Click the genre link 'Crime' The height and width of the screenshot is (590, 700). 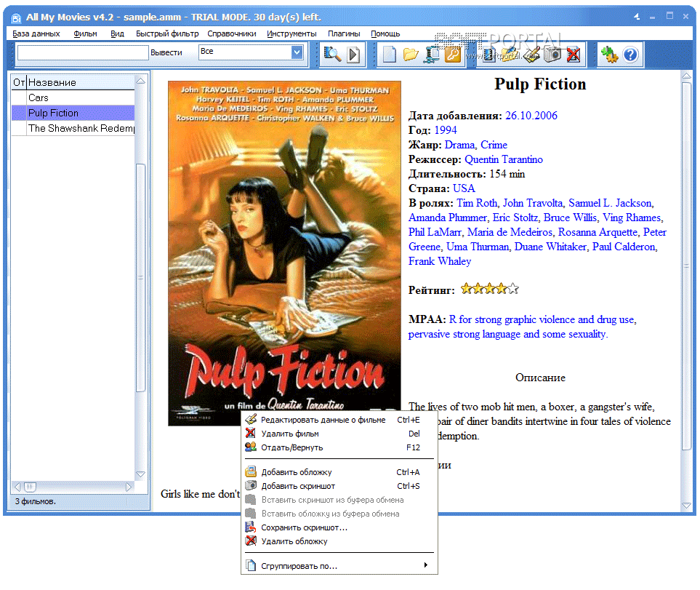click(x=494, y=145)
